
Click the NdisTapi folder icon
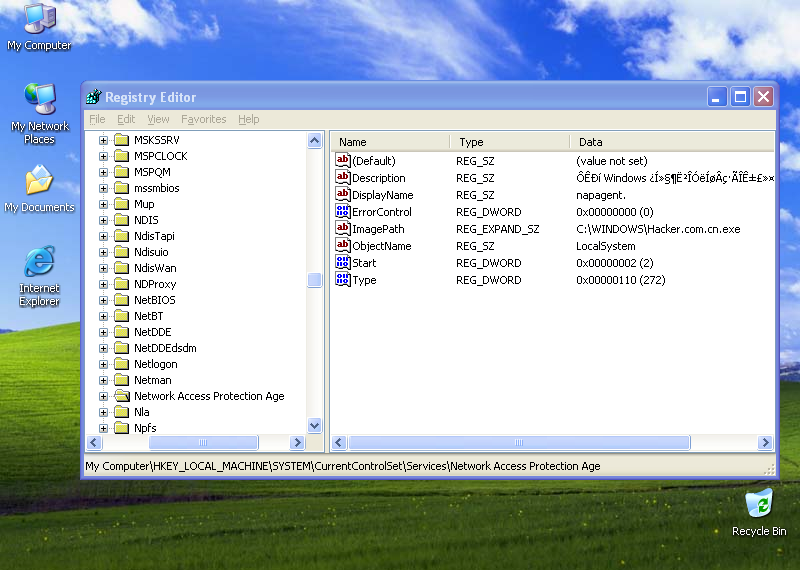[121, 236]
